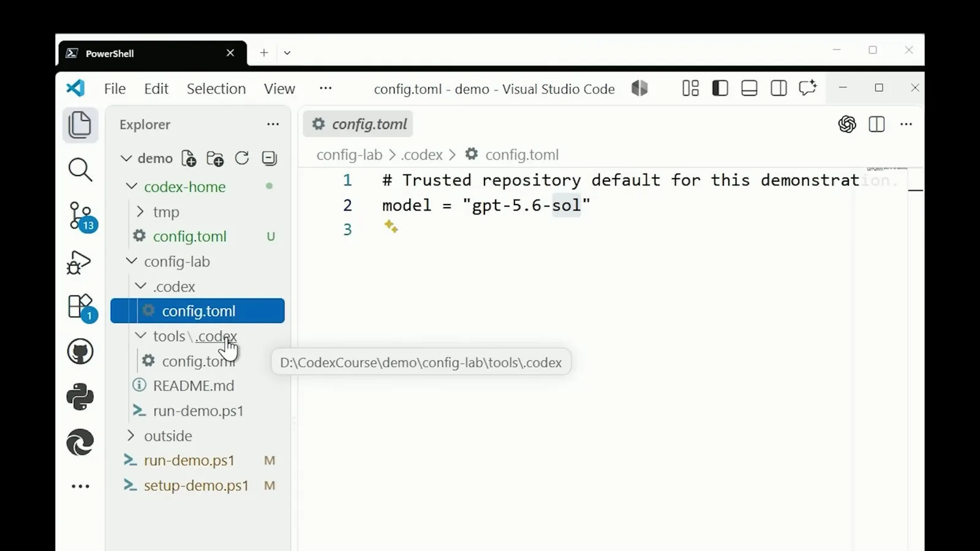
Task: Click the New File icon in demo header
Action: pyautogui.click(x=189, y=159)
